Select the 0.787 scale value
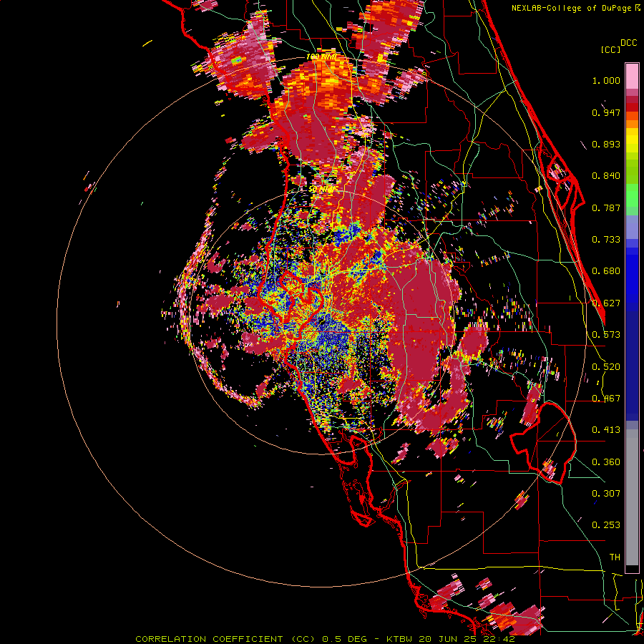This screenshot has width=644, height=644. tap(606, 208)
